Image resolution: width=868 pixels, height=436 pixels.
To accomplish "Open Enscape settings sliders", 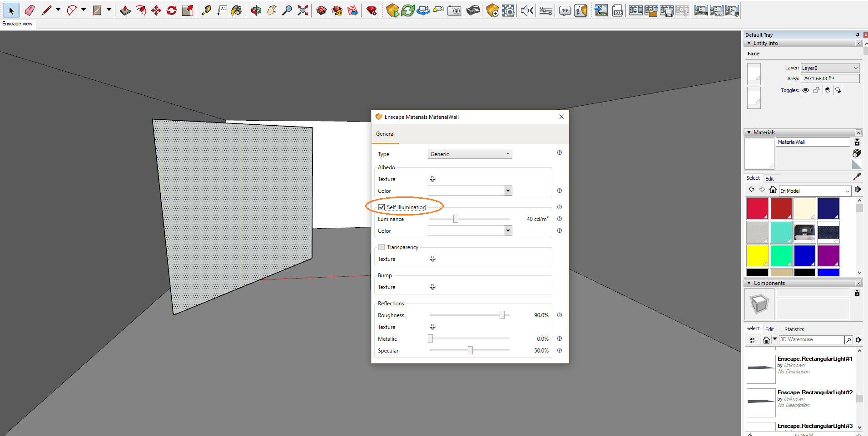I will point(546,10).
